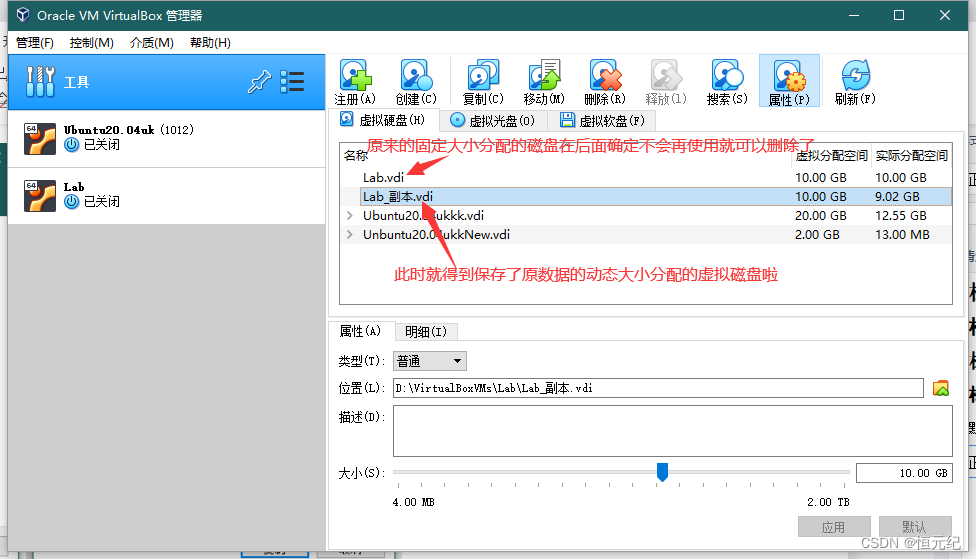Select the Lab virtual machine
The image size is (976, 559).
click(x=167, y=195)
